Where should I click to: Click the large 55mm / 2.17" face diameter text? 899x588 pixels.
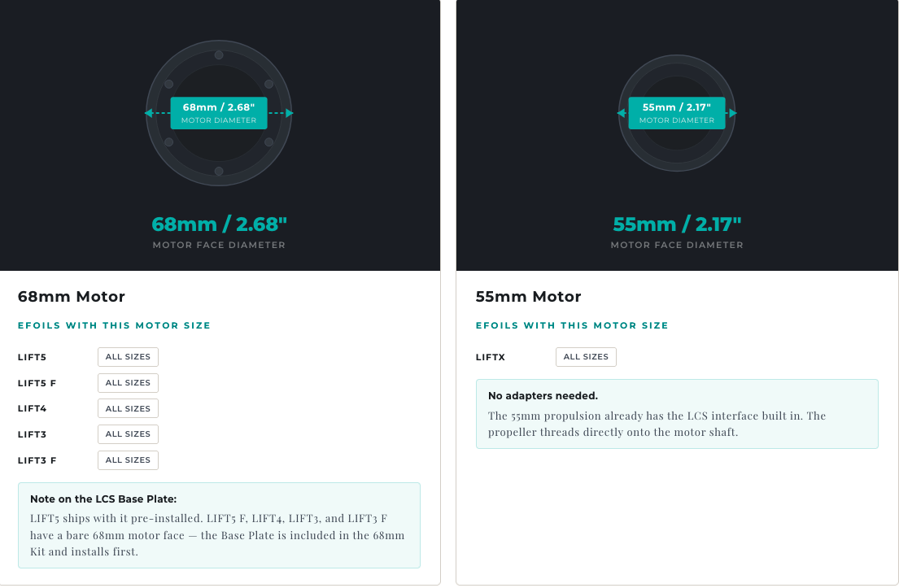coord(677,224)
